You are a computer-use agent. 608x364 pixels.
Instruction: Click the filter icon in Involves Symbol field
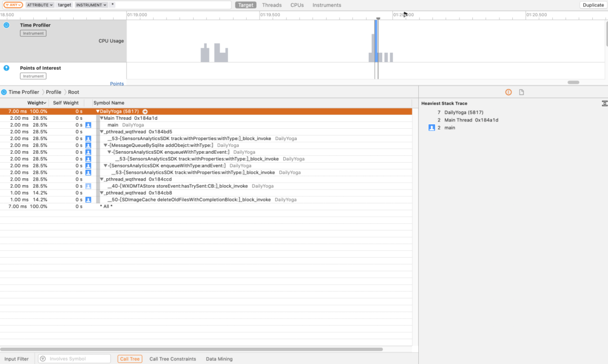pyautogui.click(x=43, y=359)
